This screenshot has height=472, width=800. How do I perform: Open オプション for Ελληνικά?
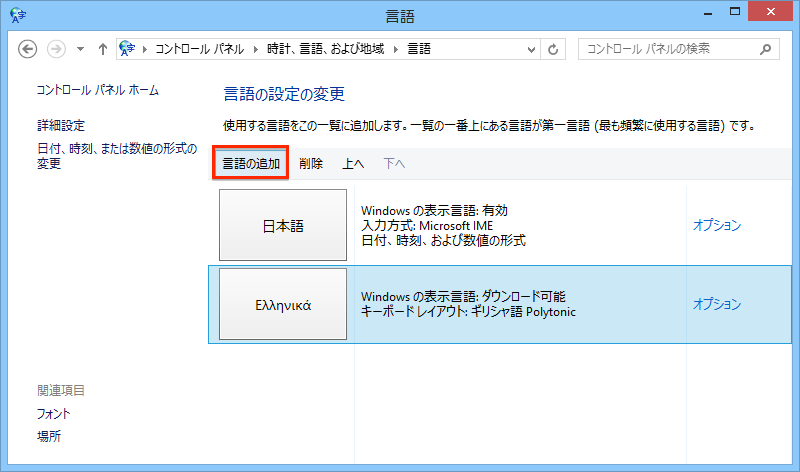point(717,304)
